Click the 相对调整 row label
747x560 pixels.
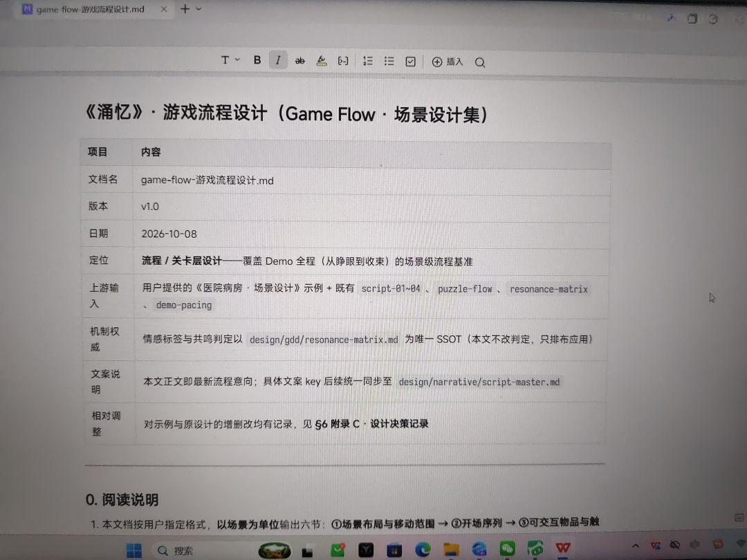pos(107,423)
